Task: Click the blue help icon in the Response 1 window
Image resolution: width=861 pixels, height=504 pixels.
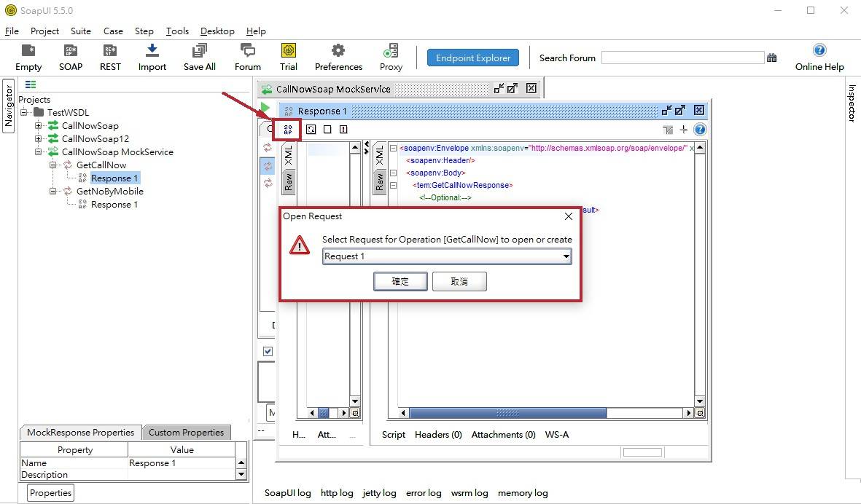Action: tap(700, 130)
